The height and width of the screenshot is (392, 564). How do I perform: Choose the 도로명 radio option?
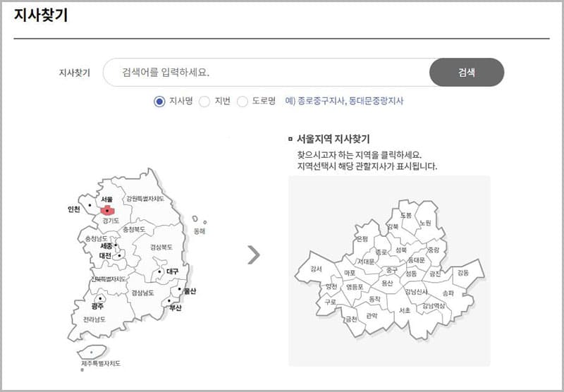click(x=243, y=101)
